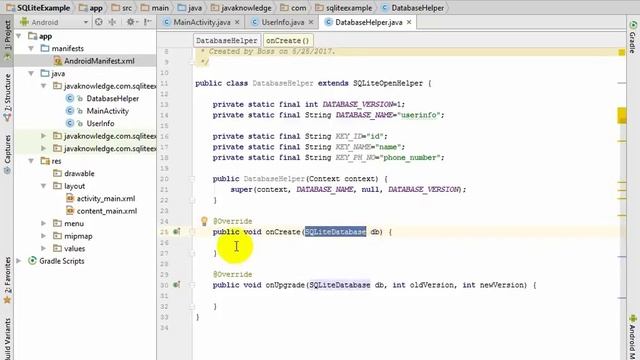Open DatabaseHelper class in project tree
Image resolution: width=640 pixels, height=360 pixels.
(x=112, y=98)
